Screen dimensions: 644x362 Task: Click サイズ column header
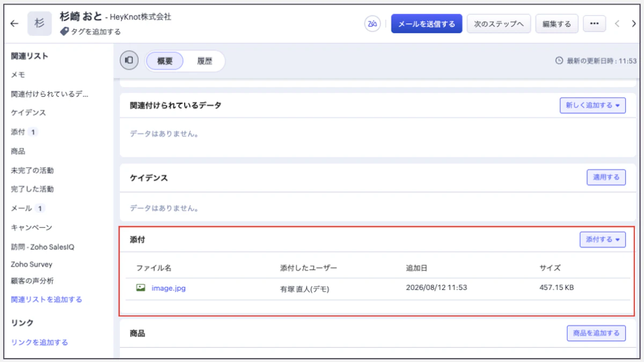550,267
